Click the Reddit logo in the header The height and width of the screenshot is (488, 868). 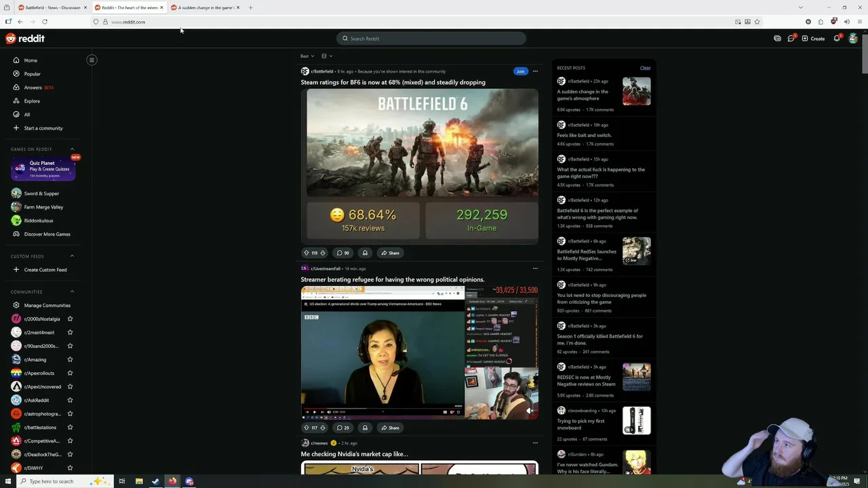coord(25,39)
